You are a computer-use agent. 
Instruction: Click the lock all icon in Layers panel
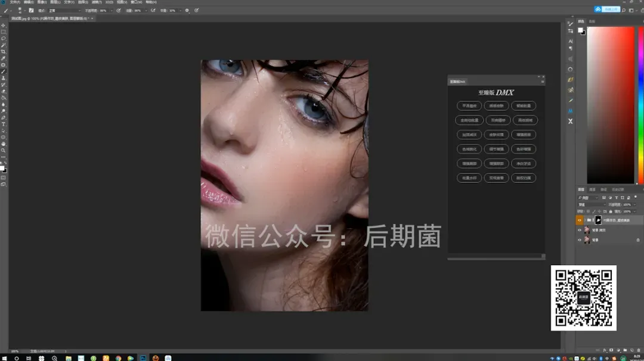[611, 211]
